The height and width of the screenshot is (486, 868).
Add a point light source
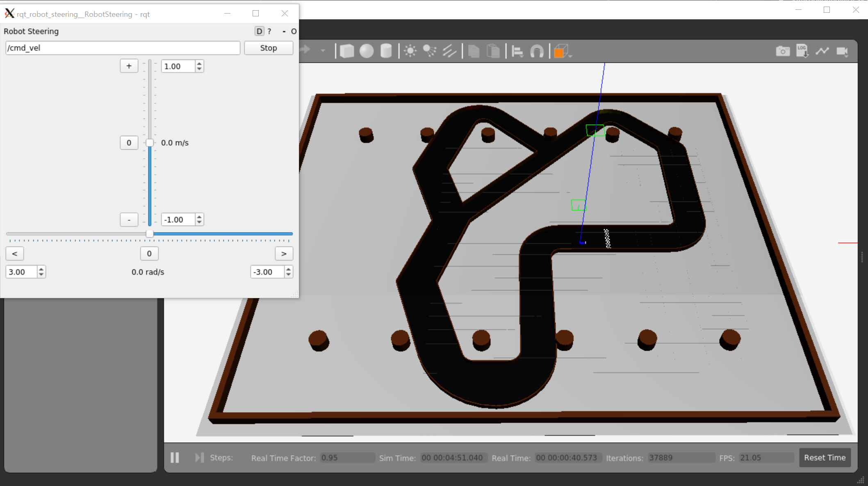click(410, 51)
